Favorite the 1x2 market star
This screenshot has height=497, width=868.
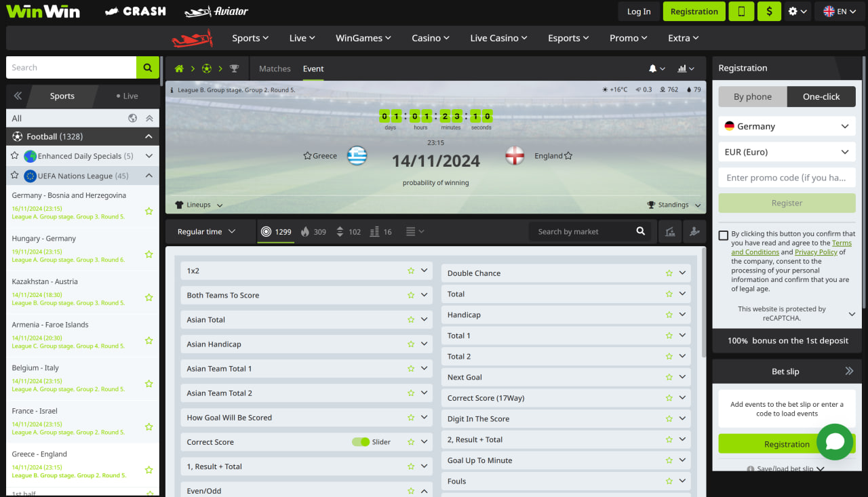point(411,271)
